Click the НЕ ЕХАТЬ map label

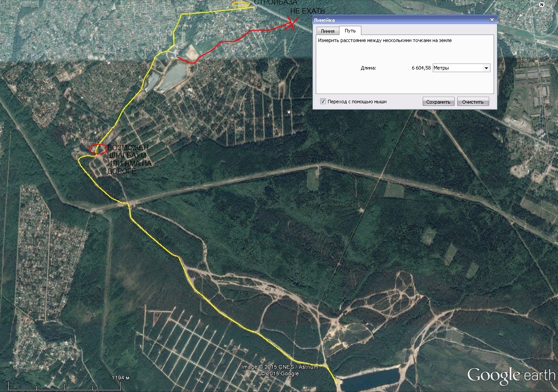307,11
